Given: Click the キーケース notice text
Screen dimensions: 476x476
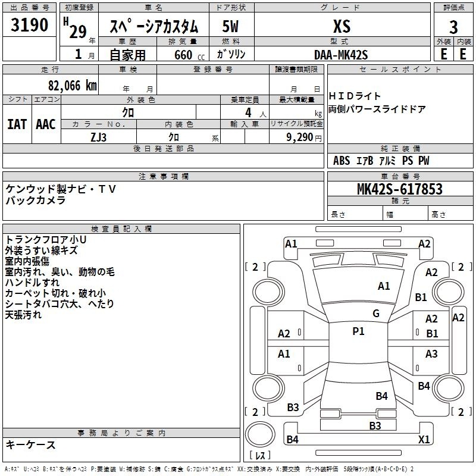Looking at the screenshot, I should point(31,445).
